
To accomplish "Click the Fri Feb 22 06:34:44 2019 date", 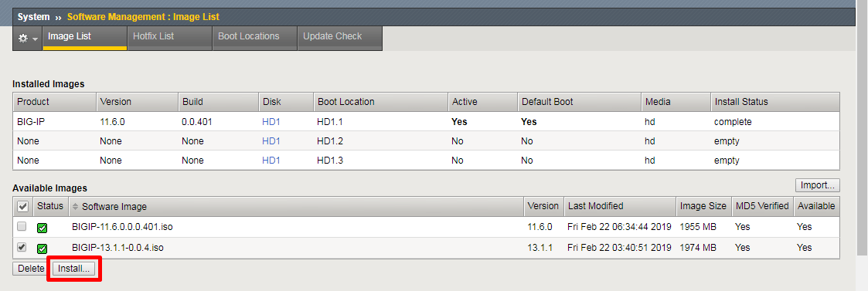I will [619, 227].
